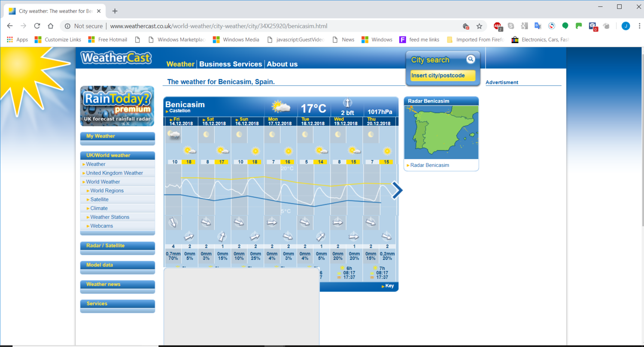
Task: Click the next-days arrow on forecast chart
Action: [x=397, y=190]
